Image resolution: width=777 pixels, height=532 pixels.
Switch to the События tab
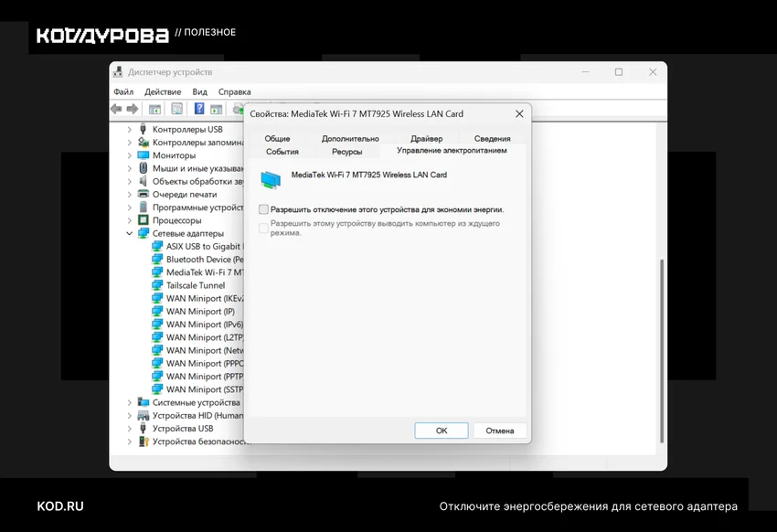pos(282,152)
